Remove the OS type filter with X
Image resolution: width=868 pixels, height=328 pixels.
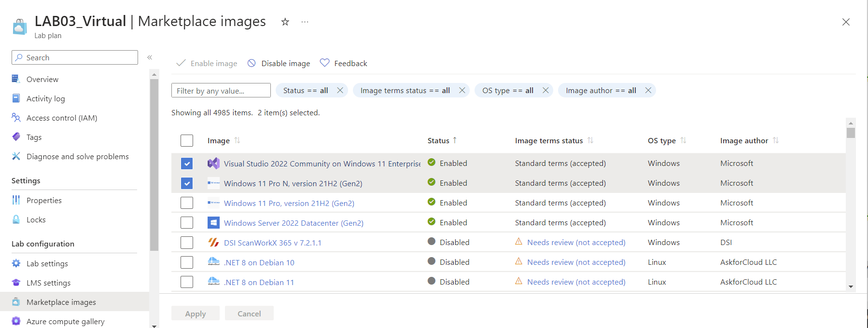(546, 90)
